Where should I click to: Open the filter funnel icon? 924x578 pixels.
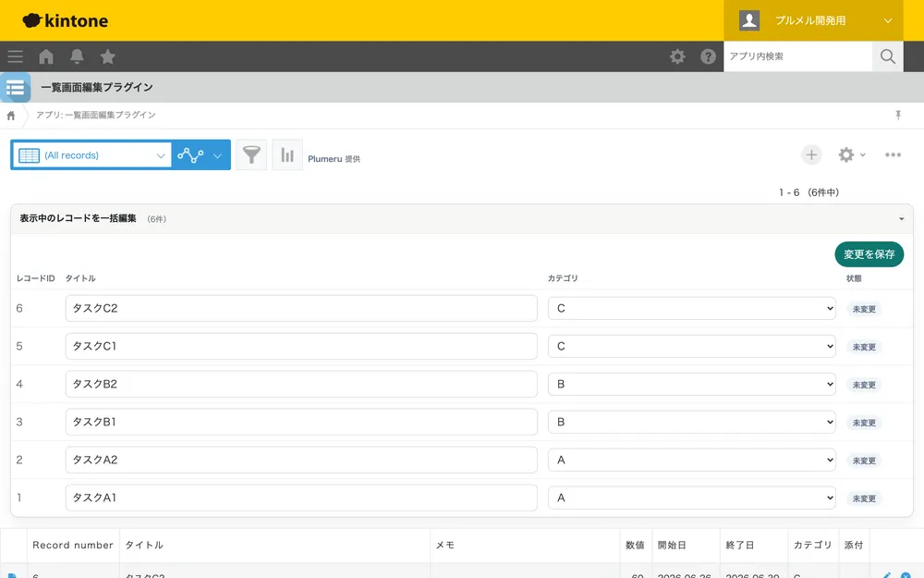point(251,155)
